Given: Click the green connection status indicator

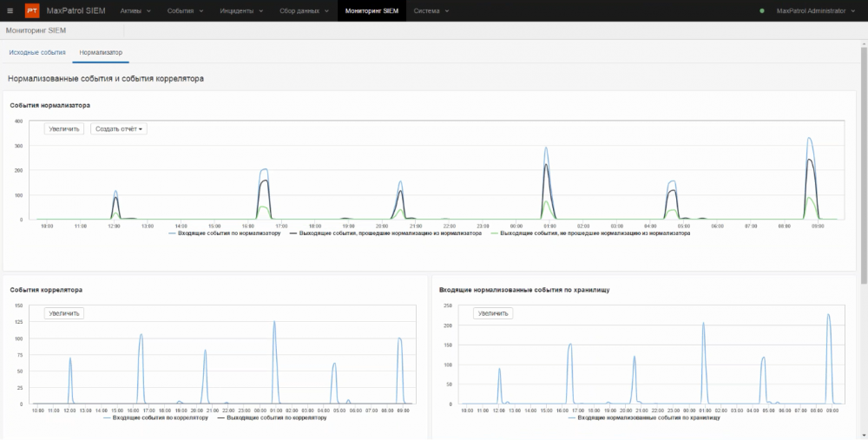Looking at the screenshot, I should [762, 11].
